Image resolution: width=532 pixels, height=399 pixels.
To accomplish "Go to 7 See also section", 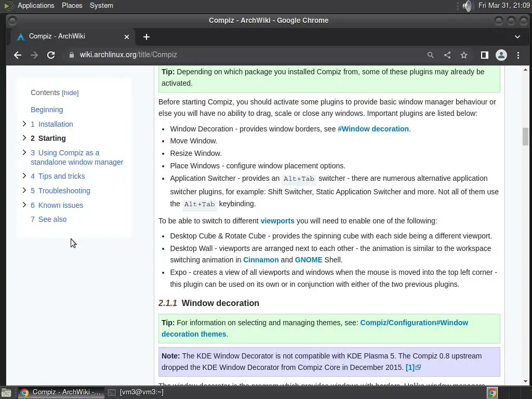I will (48, 219).
